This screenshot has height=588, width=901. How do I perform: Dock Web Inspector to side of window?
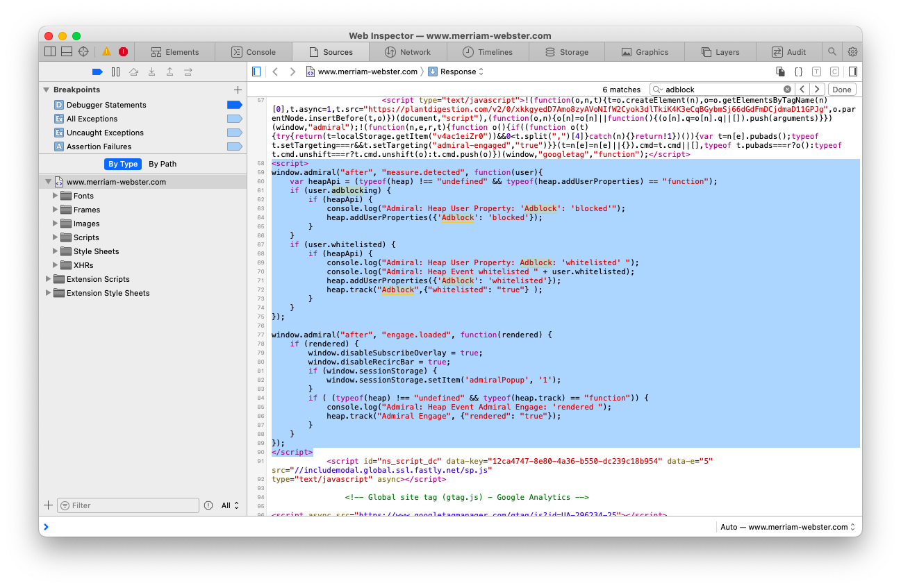click(50, 51)
